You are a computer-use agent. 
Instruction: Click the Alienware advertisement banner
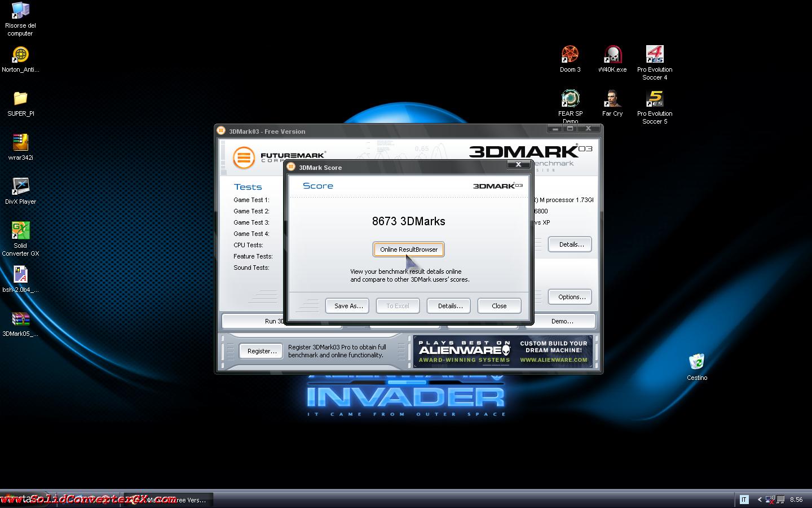[503, 352]
